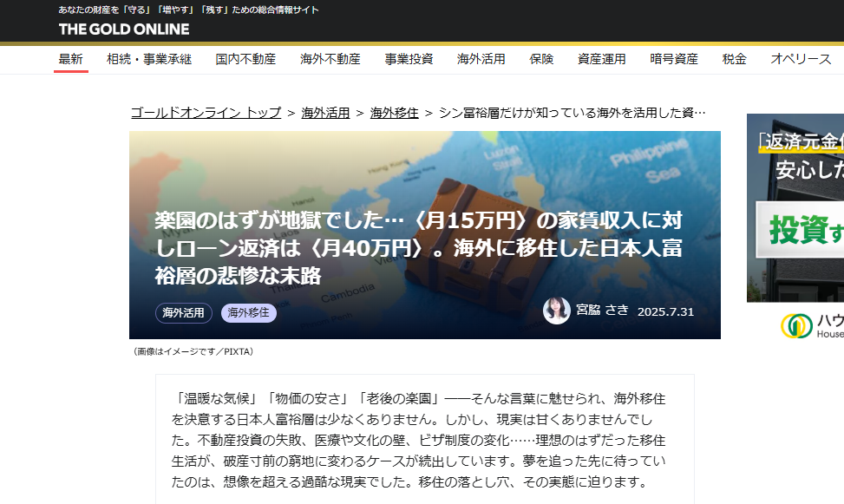This screenshot has width=844, height=504.
Task: Click 海外活用 breadcrumb link
Action: pyautogui.click(x=325, y=113)
